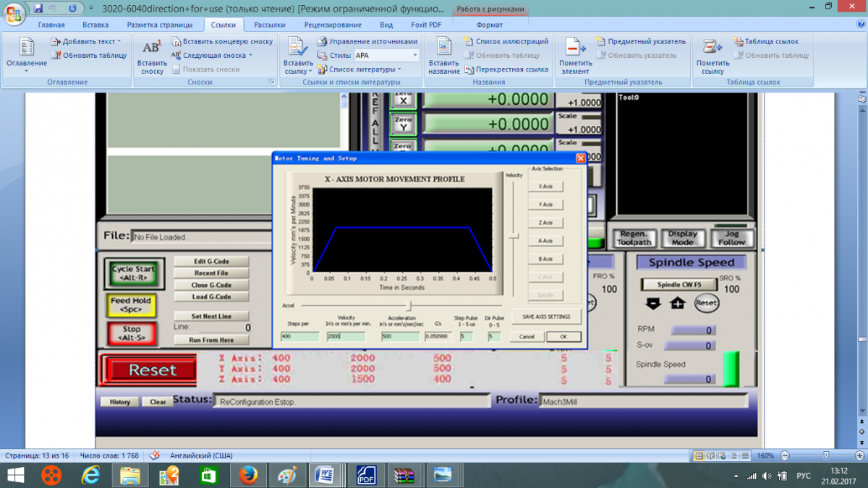Click Обновить таблицу in the Названия group

tap(502, 56)
